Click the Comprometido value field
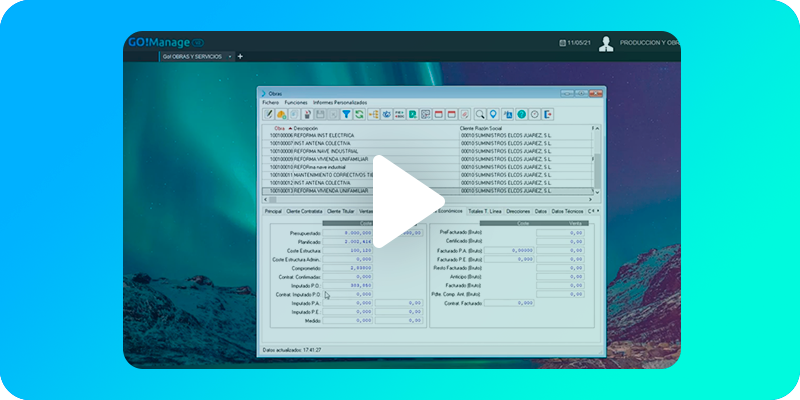The height and width of the screenshot is (400, 800). [347, 268]
